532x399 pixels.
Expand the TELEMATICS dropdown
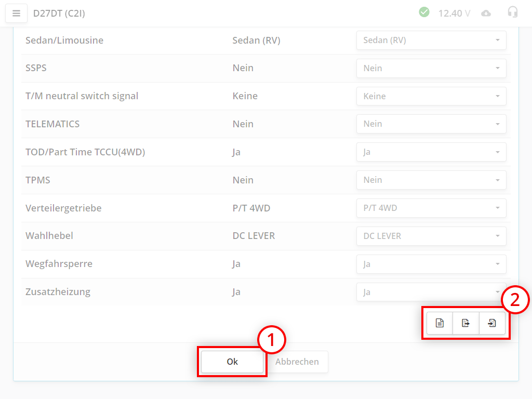tap(431, 124)
